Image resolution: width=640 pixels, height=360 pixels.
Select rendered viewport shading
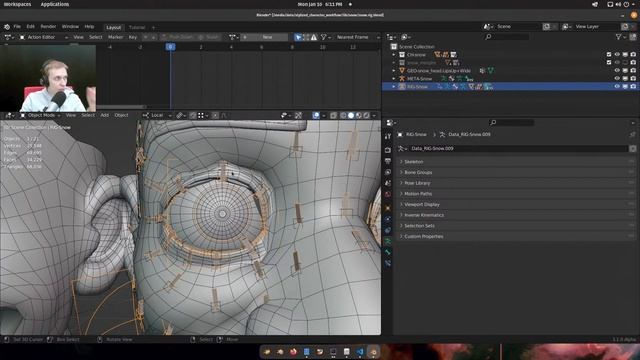tap(367, 116)
